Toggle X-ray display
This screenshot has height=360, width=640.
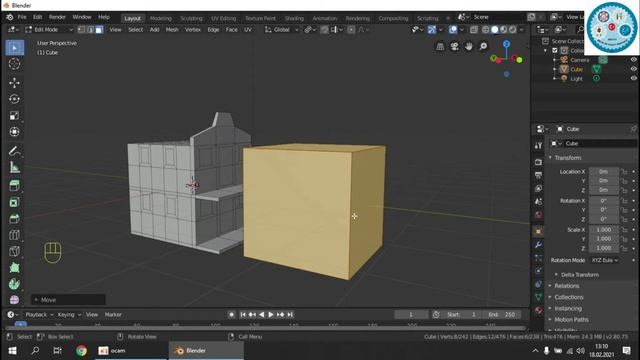(473, 29)
